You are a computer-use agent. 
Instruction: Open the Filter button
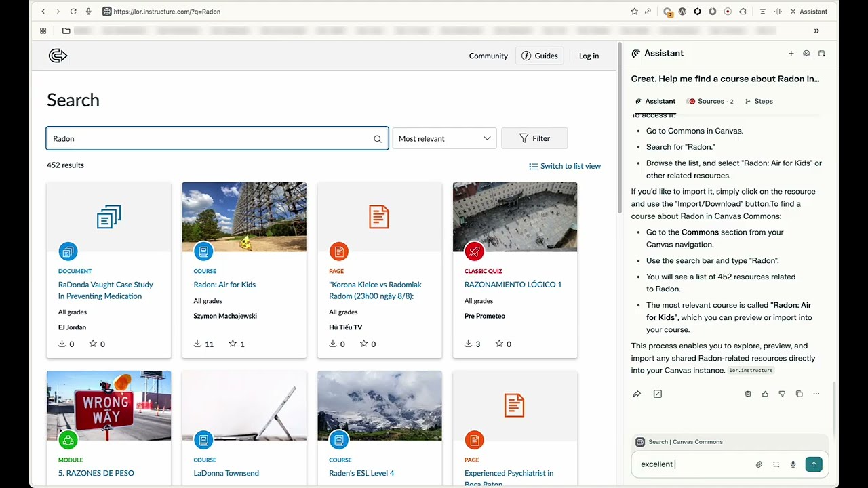coord(534,138)
